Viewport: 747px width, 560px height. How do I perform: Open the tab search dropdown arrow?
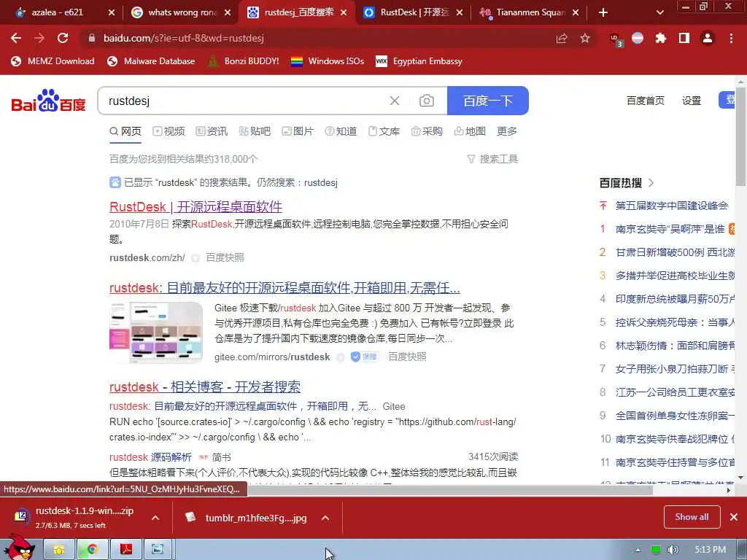[x=659, y=12]
